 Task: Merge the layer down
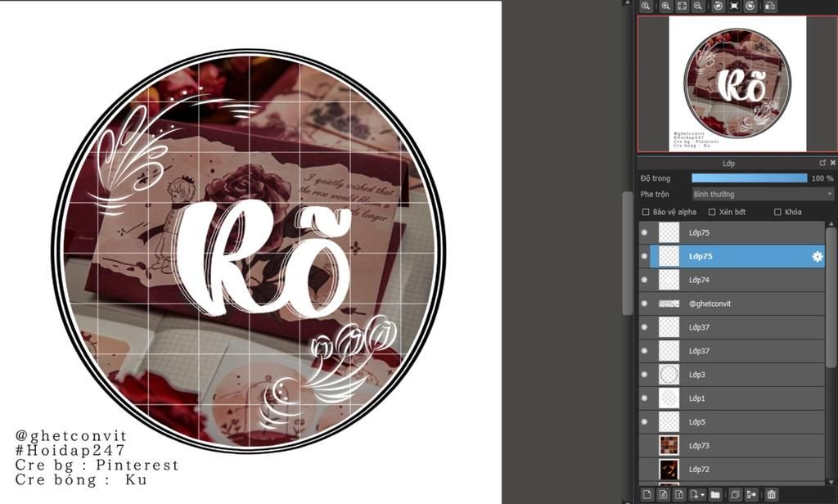click(751, 494)
